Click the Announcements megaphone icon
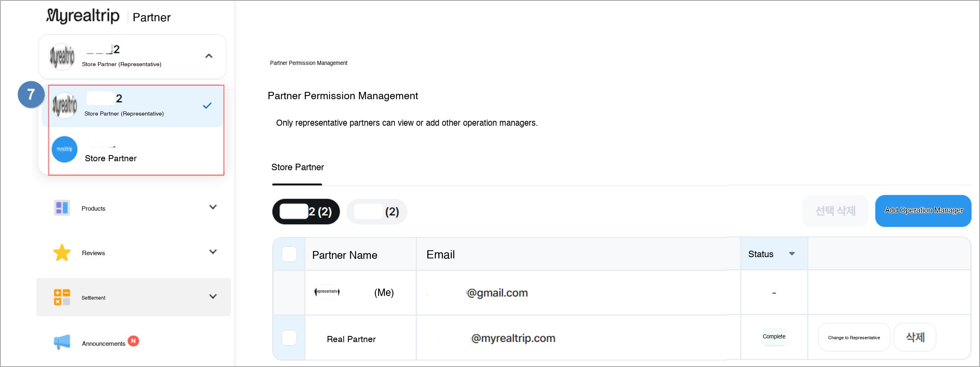The height and width of the screenshot is (367, 980). click(x=62, y=342)
